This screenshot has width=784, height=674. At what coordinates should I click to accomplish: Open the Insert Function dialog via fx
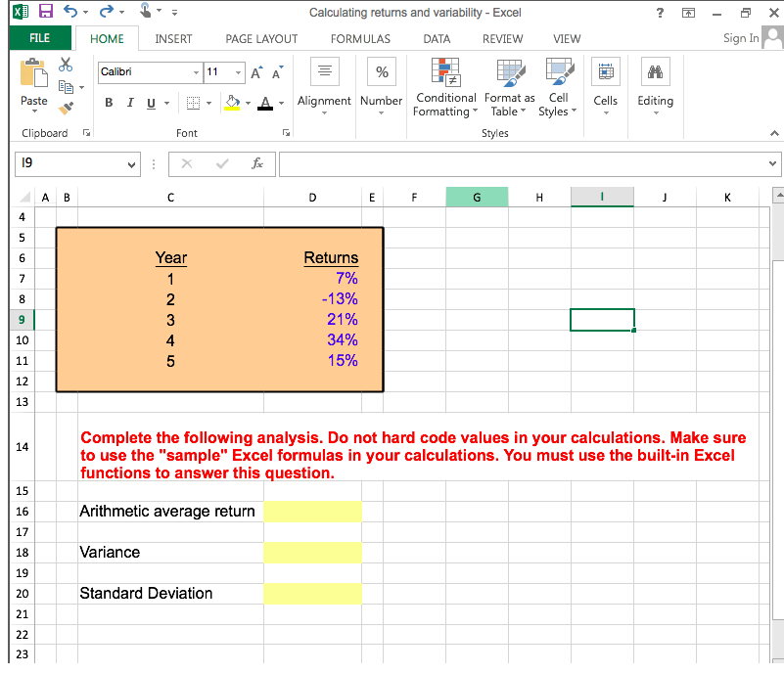[257, 163]
